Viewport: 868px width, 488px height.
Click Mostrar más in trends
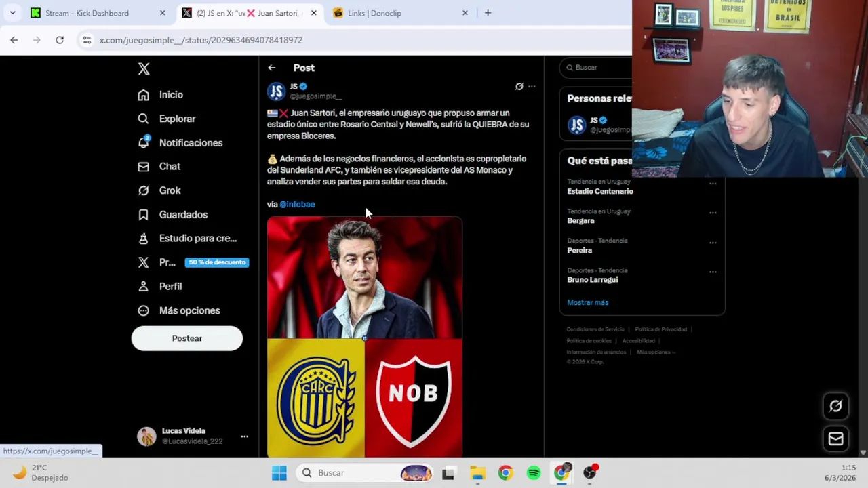587,302
